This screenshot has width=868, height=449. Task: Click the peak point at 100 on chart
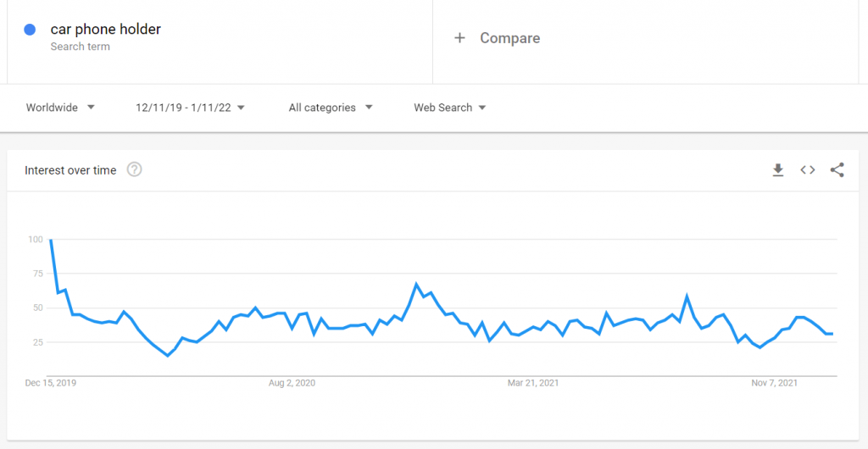pyautogui.click(x=51, y=240)
